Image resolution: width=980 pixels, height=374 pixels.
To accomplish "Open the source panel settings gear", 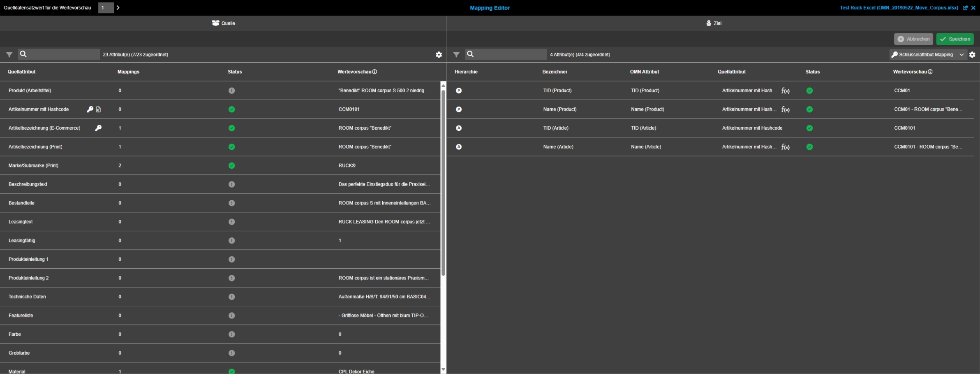I will [x=439, y=55].
